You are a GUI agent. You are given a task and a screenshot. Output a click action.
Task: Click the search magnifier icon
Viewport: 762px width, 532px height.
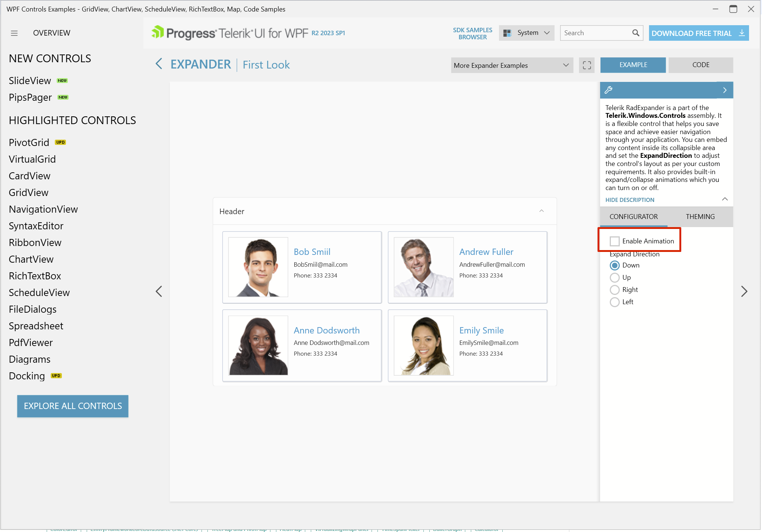[x=636, y=33]
